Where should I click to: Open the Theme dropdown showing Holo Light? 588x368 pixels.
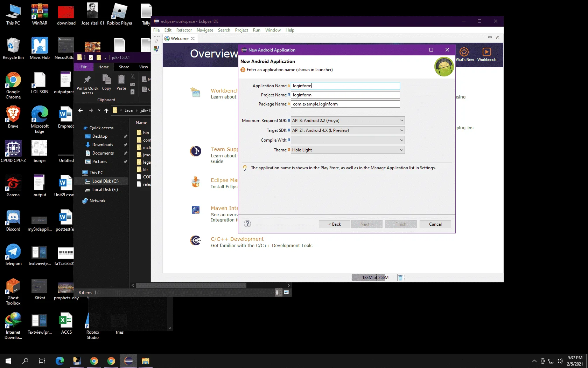(348, 150)
